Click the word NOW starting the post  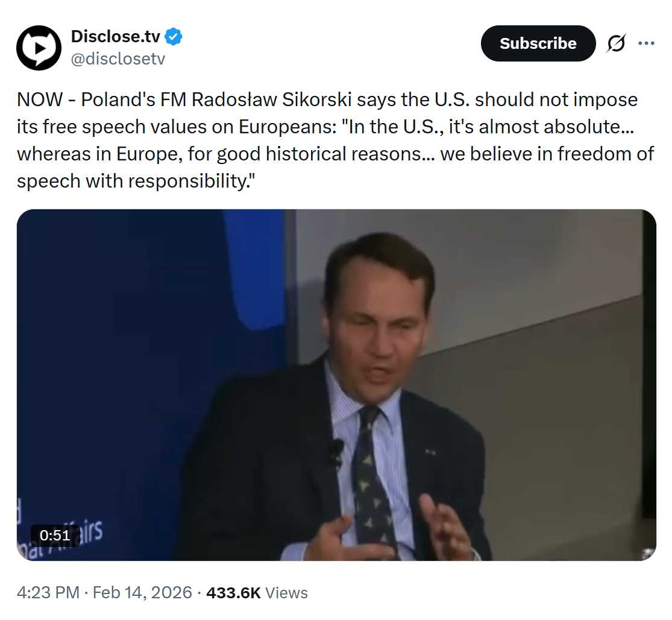click(x=40, y=99)
